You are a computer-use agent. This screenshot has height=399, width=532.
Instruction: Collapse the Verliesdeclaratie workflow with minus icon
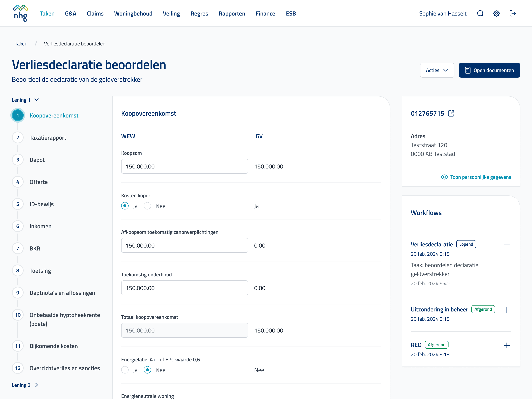pyautogui.click(x=507, y=245)
